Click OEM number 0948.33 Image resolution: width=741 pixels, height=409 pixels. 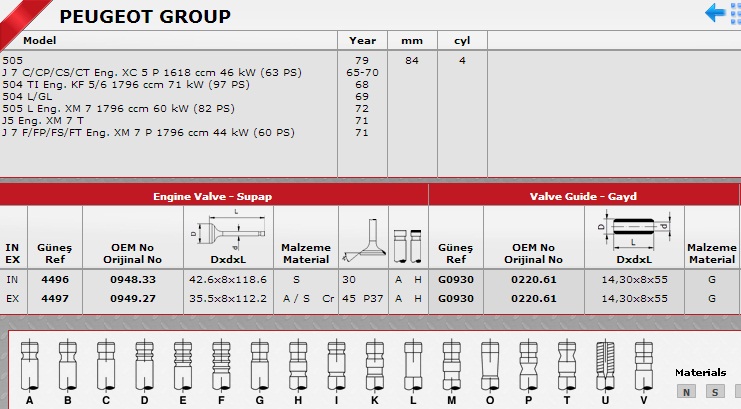tap(132, 280)
